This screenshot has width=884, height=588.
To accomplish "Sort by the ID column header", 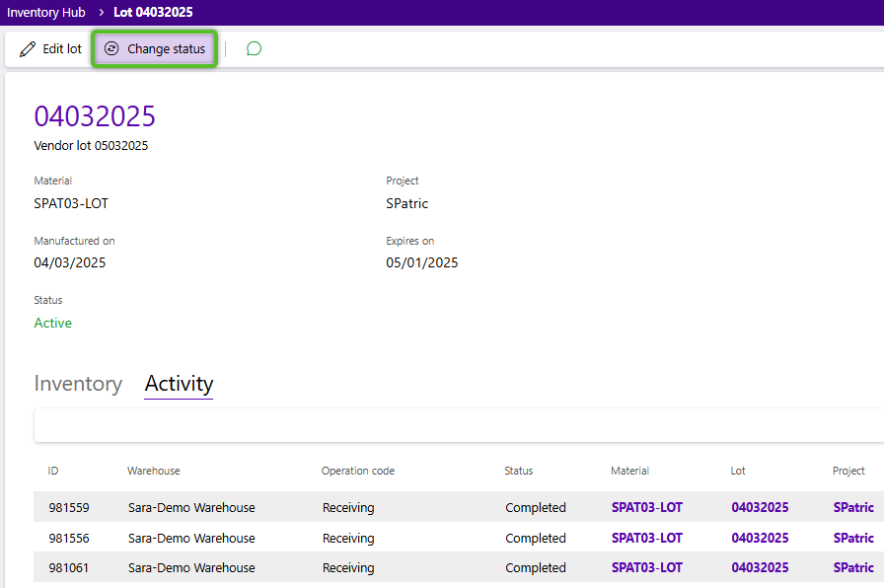I will 53,471.
